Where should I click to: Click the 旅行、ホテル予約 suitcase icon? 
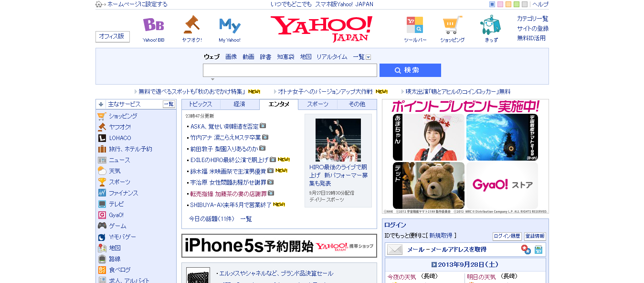click(102, 149)
